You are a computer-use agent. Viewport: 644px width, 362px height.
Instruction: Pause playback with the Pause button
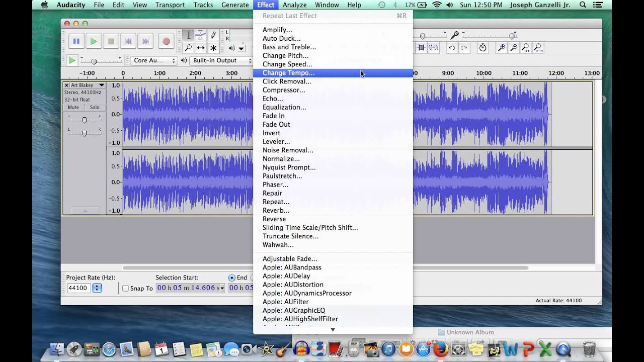click(76, 41)
